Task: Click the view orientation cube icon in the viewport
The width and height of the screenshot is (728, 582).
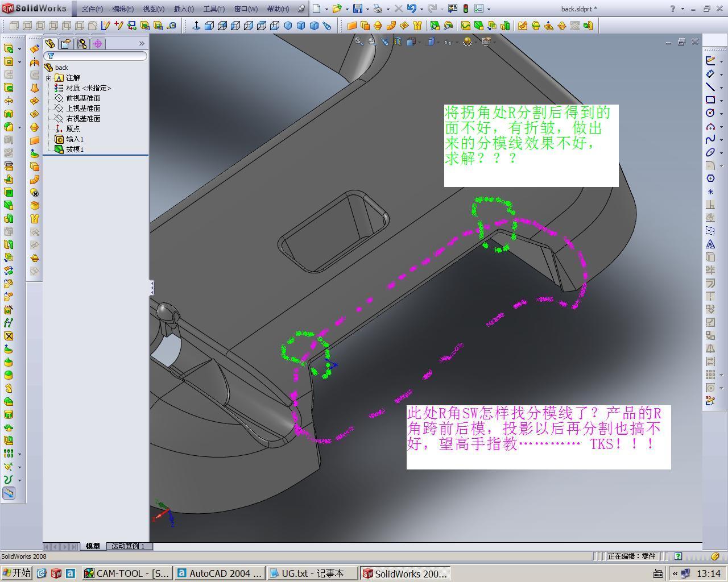Action: click(x=411, y=41)
